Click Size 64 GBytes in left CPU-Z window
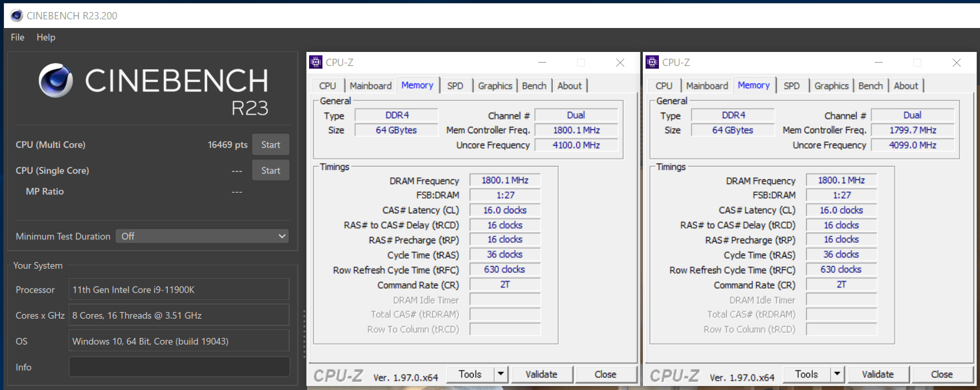 point(396,130)
